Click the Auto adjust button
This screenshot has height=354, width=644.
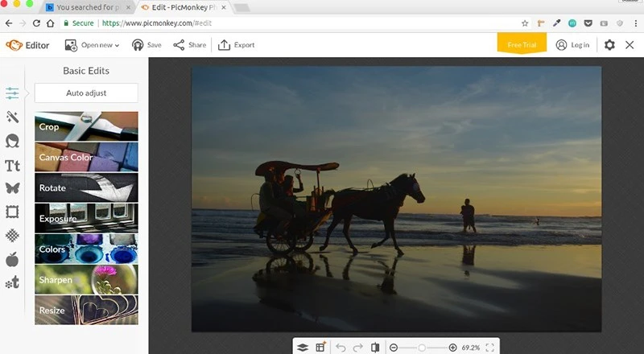(86, 93)
